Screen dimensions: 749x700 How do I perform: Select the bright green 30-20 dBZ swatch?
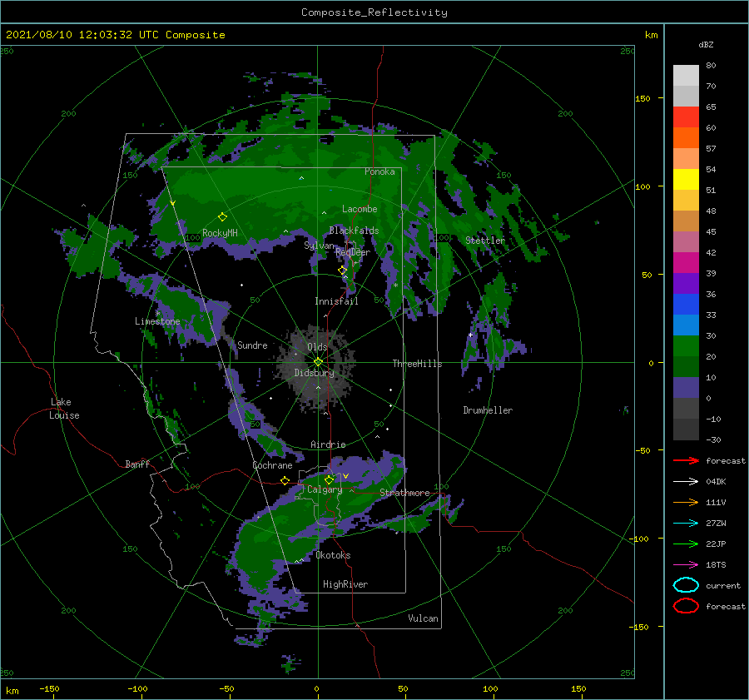click(x=686, y=346)
